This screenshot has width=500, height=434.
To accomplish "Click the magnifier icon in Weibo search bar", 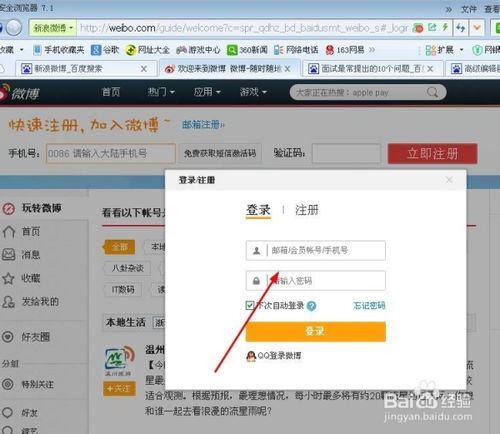I will click(x=432, y=92).
